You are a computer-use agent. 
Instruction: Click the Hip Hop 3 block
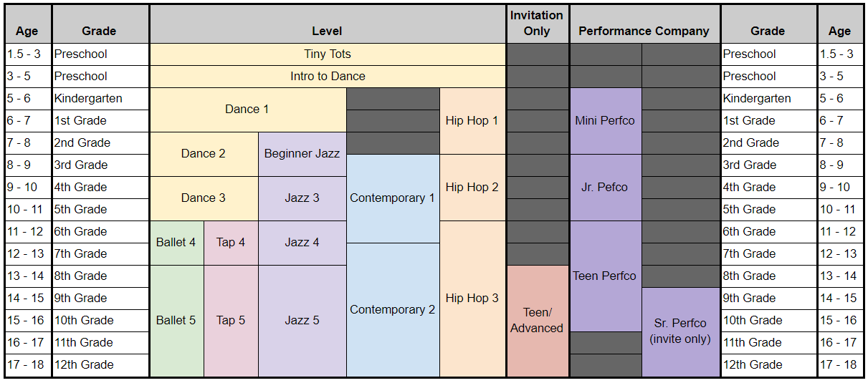pyautogui.click(x=472, y=299)
